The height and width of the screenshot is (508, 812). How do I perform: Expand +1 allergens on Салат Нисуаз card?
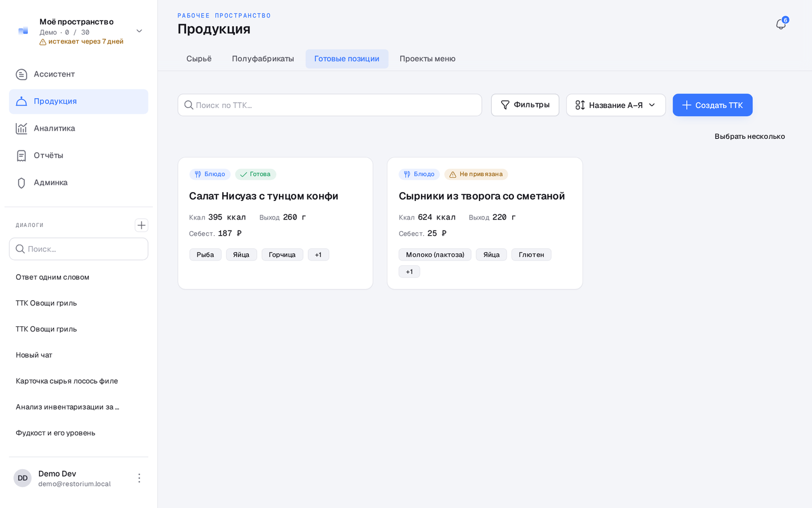(318, 255)
